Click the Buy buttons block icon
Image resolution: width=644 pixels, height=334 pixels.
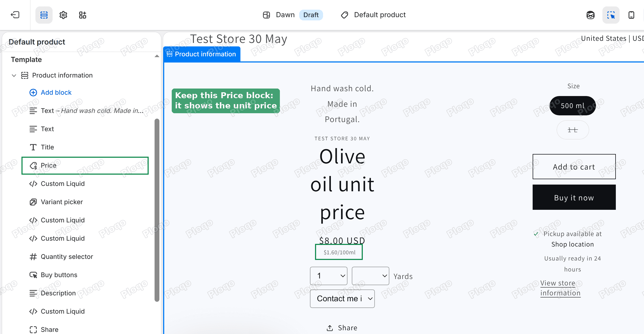click(x=33, y=275)
